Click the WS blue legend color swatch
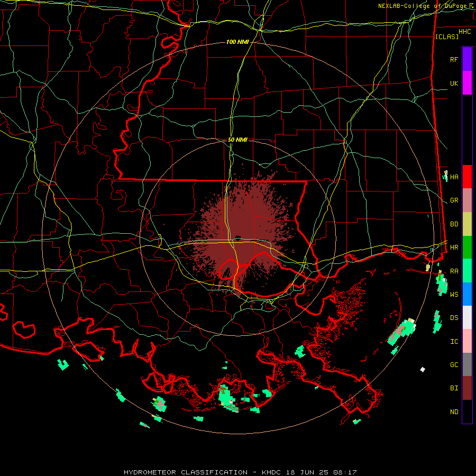This screenshot has width=476, height=476. pos(467,294)
